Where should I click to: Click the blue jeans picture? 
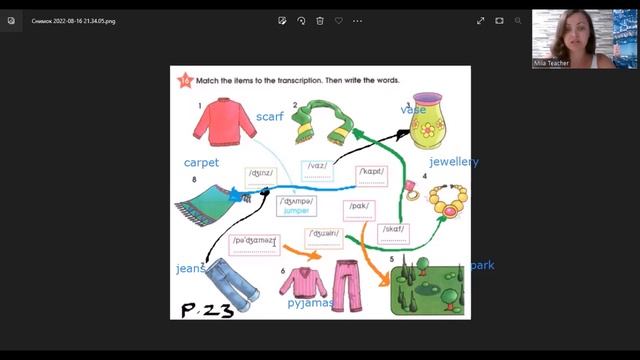[x=232, y=284]
